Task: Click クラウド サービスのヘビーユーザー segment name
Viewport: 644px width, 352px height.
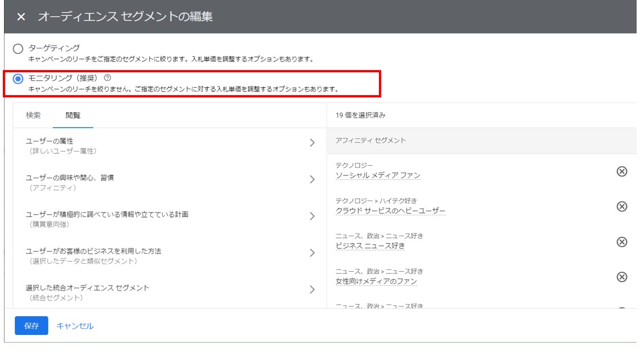Action: pyautogui.click(x=390, y=211)
